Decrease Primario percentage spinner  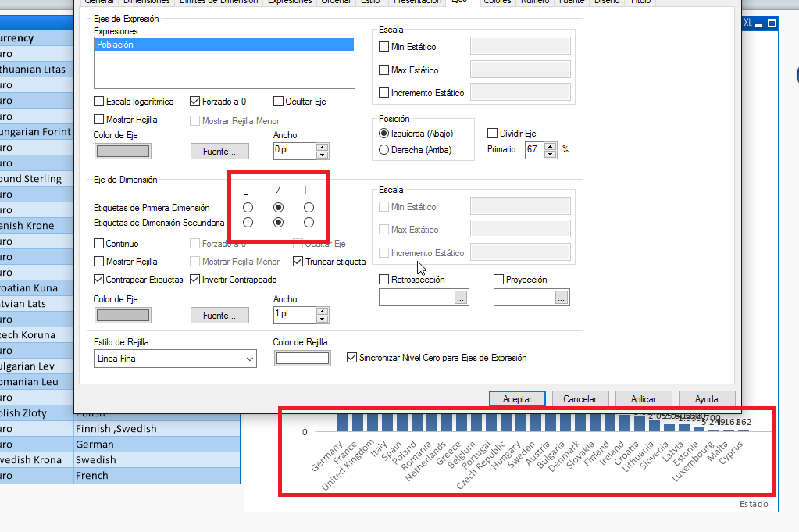[x=551, y=154]
